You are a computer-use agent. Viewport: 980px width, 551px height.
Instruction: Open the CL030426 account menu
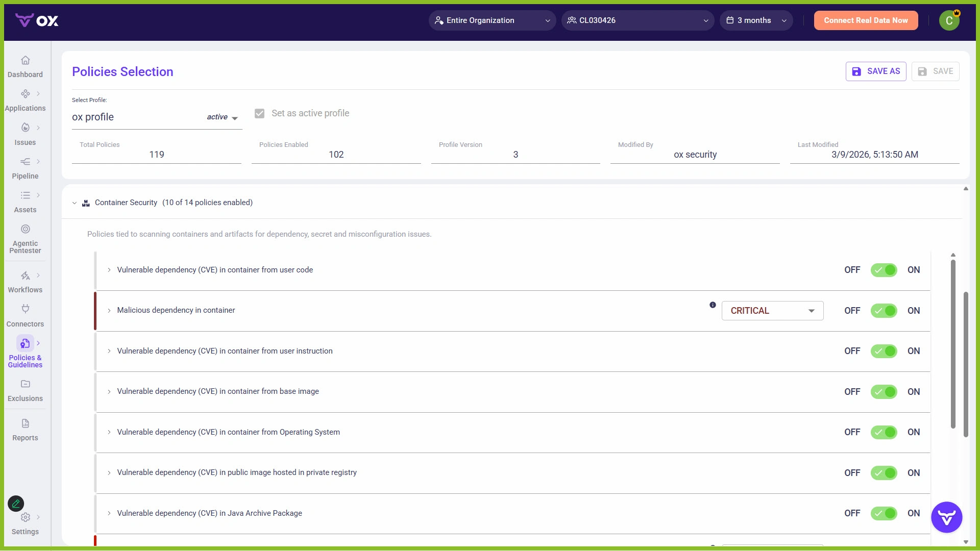point(638,20)
